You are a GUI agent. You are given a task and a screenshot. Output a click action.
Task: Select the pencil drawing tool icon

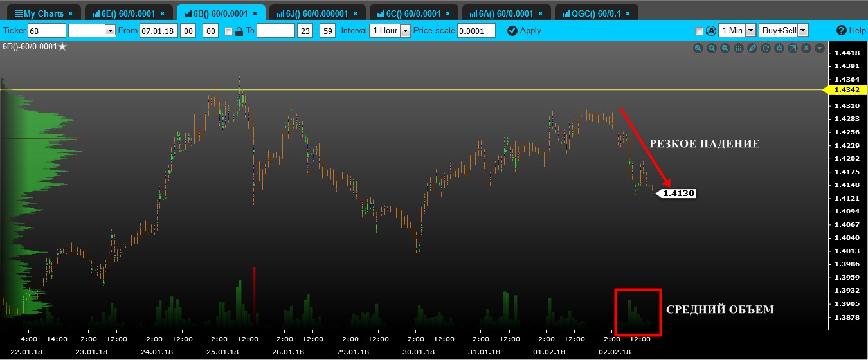tap(752, 48)
